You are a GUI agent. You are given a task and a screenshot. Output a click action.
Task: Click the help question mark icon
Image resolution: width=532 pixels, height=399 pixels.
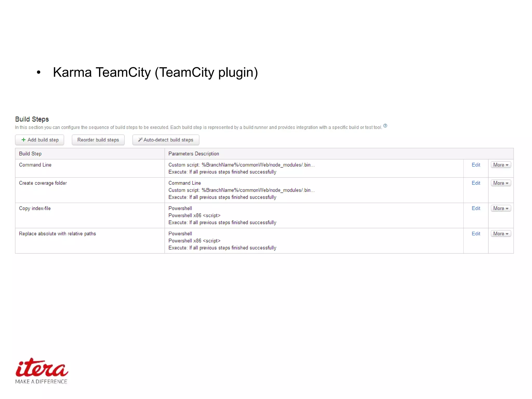tap(385, 126)
